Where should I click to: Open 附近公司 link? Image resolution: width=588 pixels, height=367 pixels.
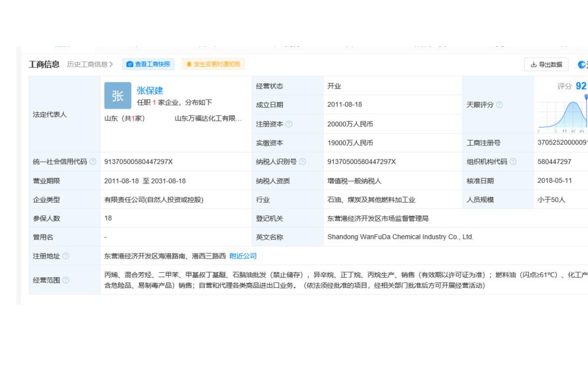(x=243, y=256)
